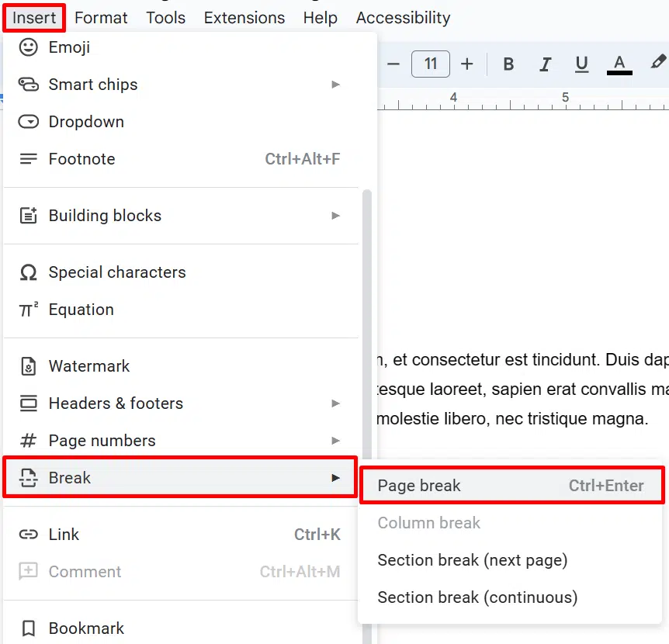The width and height of the screenshot is (669, 644).
Task: Click the Emoji smiley icon
Action: [x=28, y=47]
